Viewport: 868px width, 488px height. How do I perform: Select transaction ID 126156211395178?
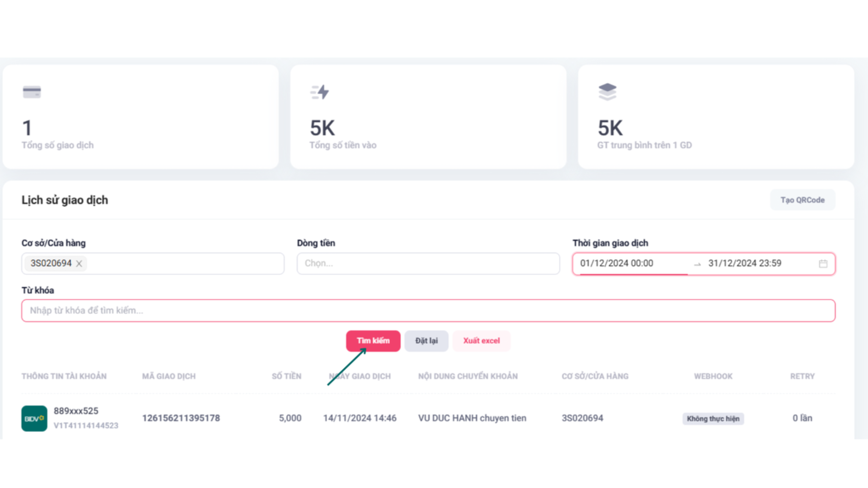pyautogui.click(x=181, y=418)
